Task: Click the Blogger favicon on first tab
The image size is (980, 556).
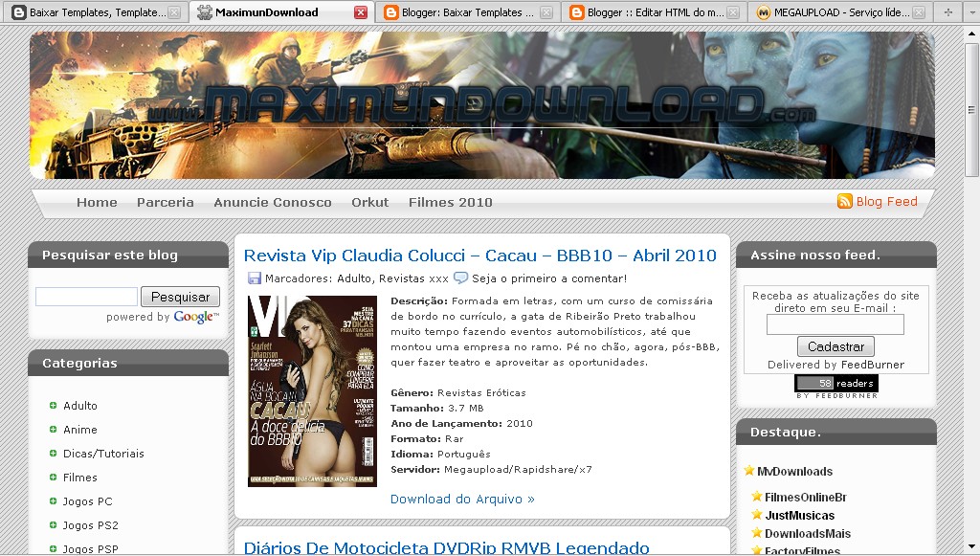Action: (x=19, y=11)
